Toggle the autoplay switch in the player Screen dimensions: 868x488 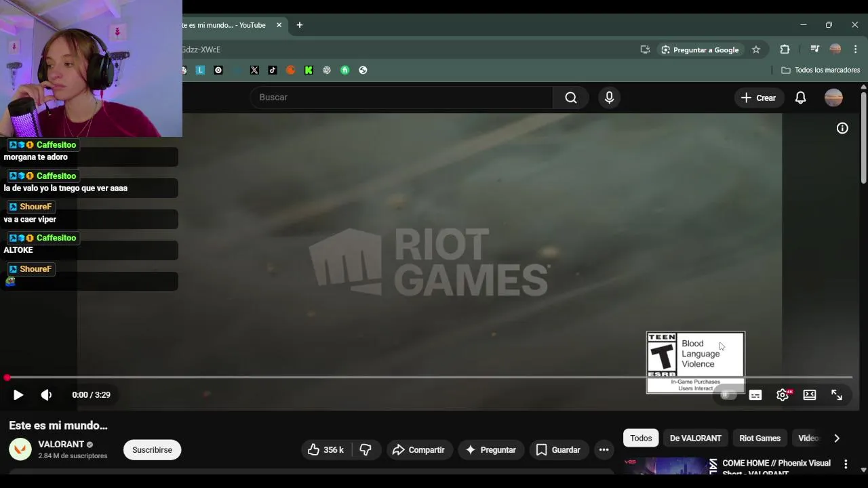[x=728, y=394]
